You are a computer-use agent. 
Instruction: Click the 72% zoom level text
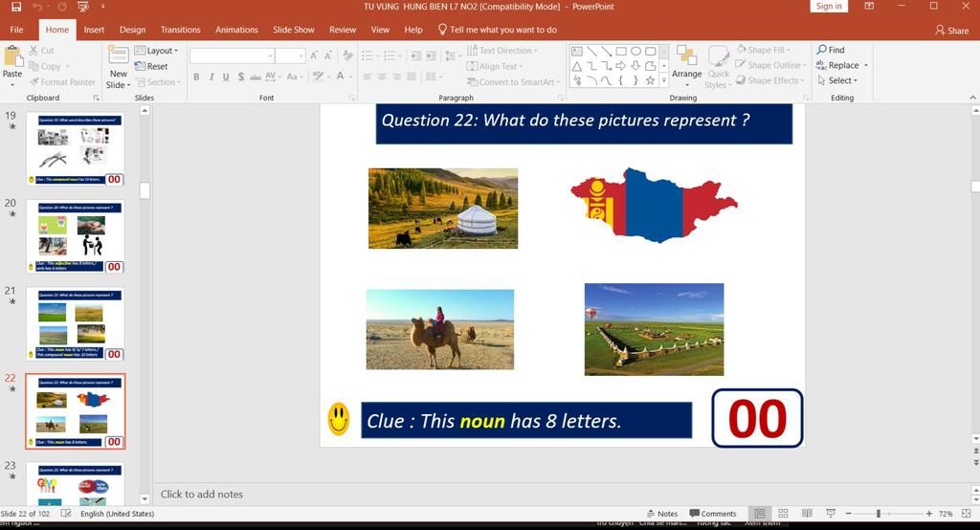click(x=946, y=513)
